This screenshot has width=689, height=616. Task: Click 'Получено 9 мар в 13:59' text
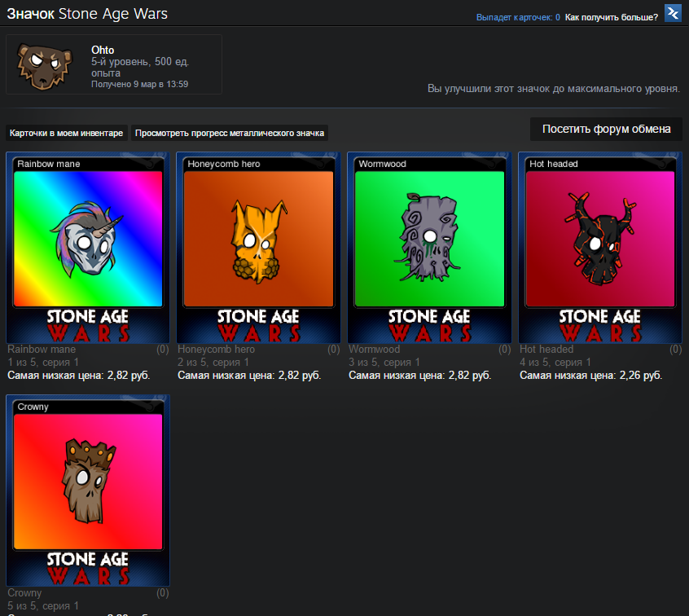click(140, 84)
